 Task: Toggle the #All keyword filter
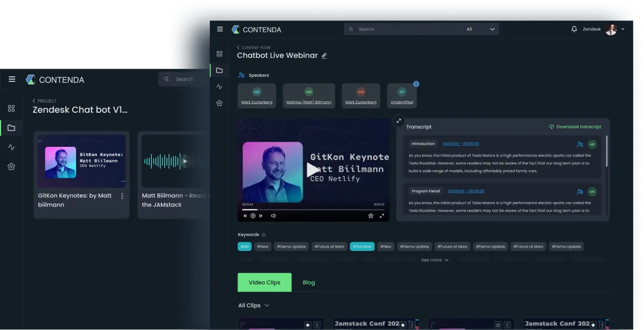pos(244,246)
